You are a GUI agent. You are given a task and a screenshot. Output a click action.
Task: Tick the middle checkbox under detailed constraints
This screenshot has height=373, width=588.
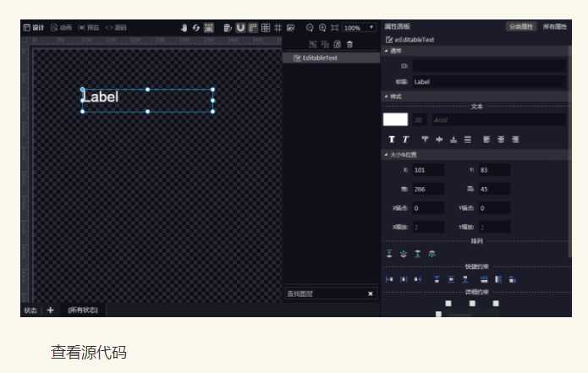tap(472, 304)
